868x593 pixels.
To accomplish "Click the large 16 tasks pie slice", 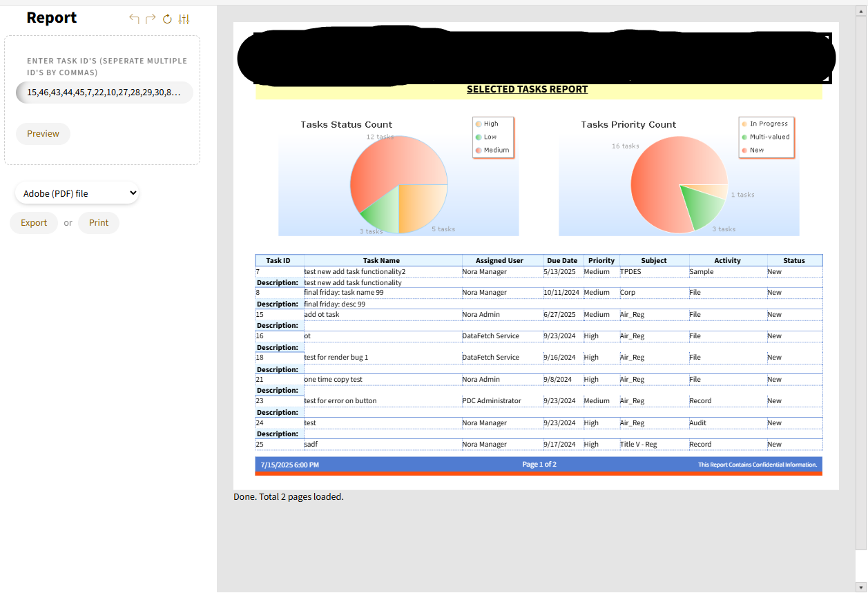I will [656, 179].
